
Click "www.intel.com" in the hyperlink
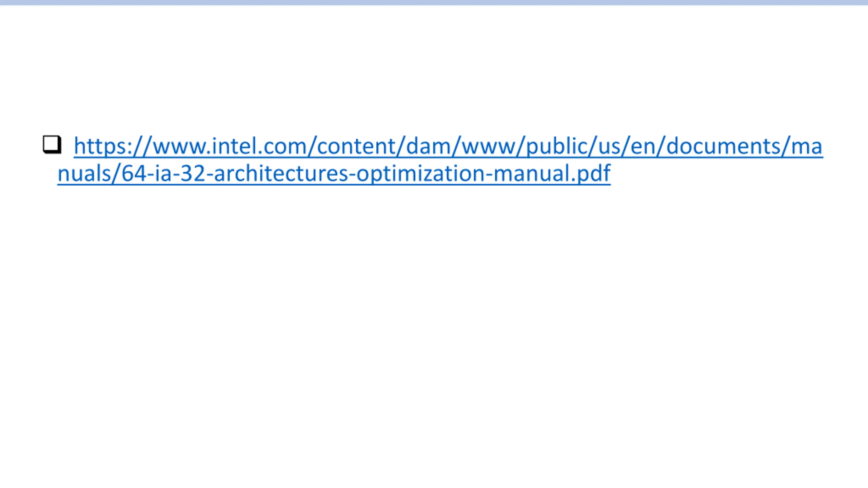pos(230,146)
